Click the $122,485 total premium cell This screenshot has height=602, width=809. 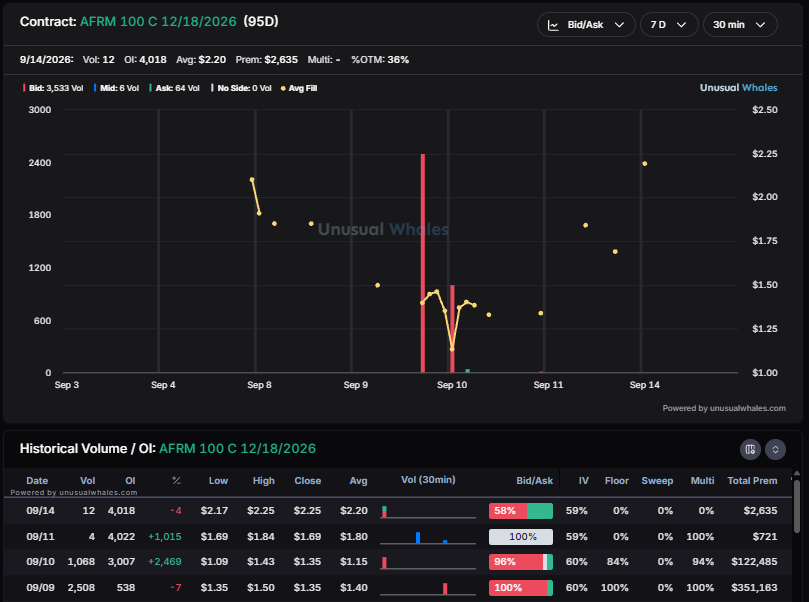tap(754, 562)
